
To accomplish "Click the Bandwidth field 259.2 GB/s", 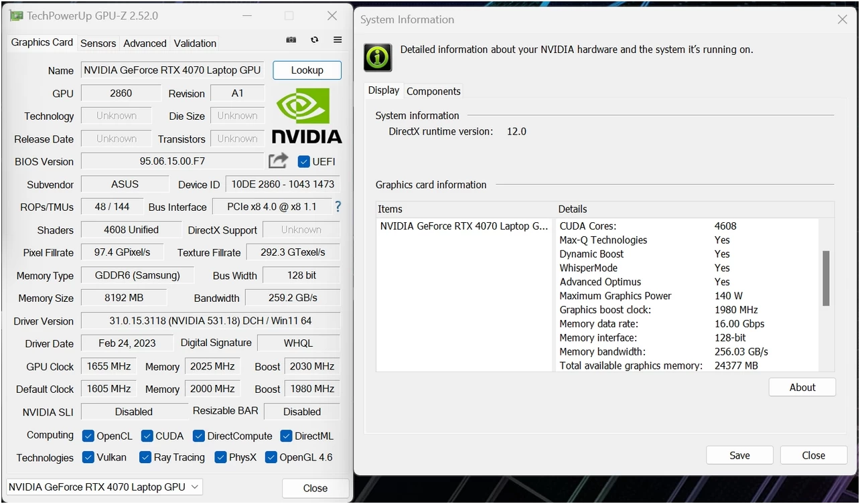I will tap(293, 298).
